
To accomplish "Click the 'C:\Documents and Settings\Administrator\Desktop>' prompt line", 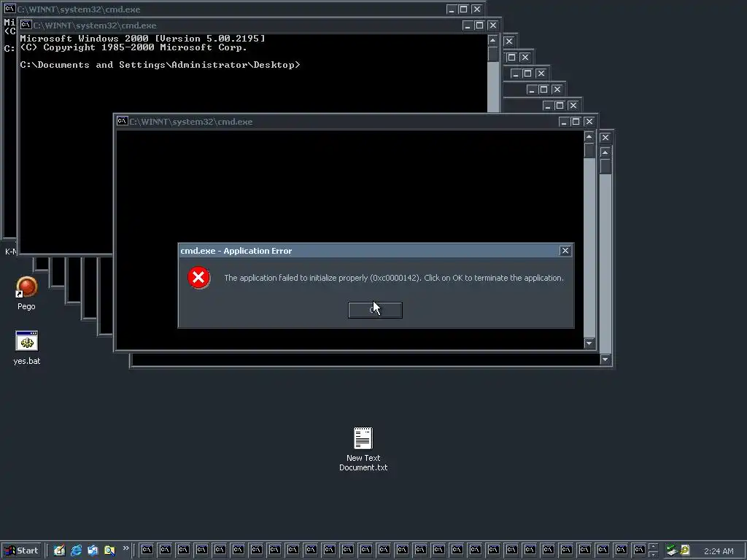I will click(160, 65).
